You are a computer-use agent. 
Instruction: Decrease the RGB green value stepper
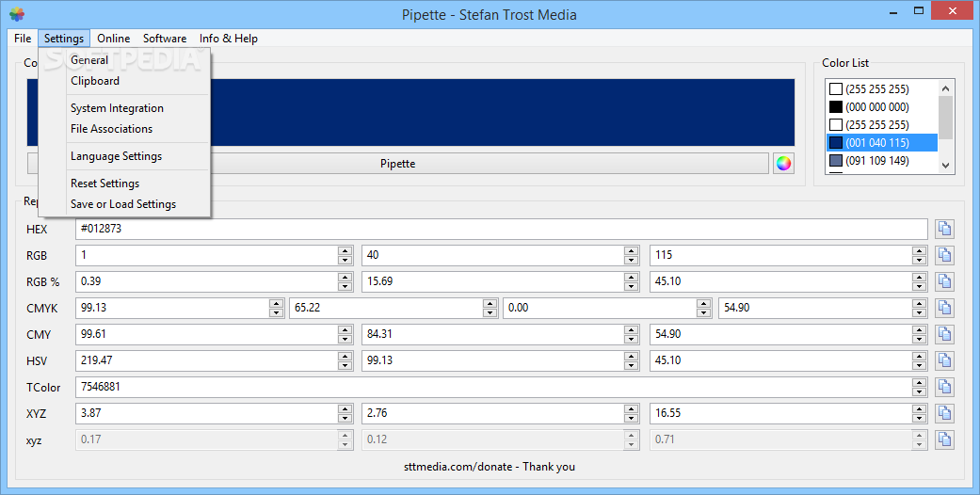point(632,261)
